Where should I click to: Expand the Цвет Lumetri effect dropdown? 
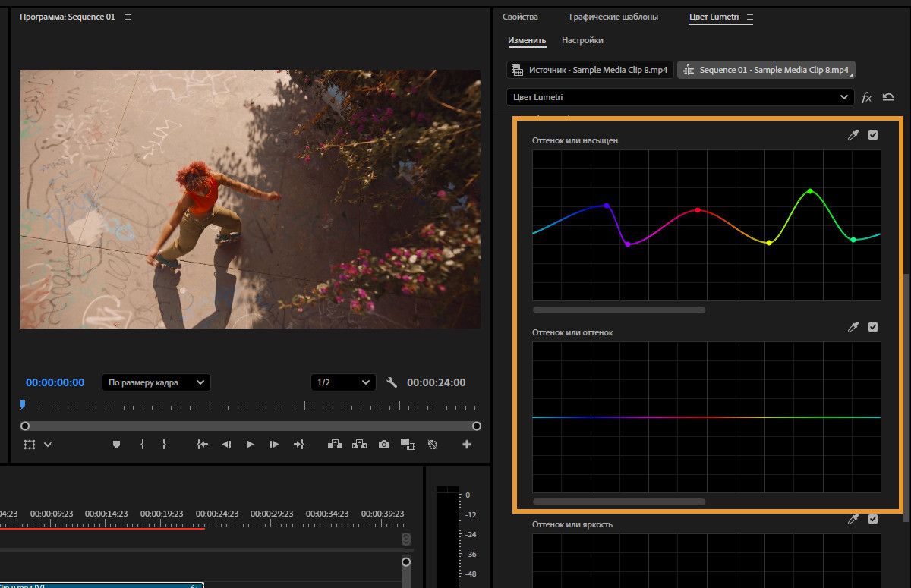(680, 97)
